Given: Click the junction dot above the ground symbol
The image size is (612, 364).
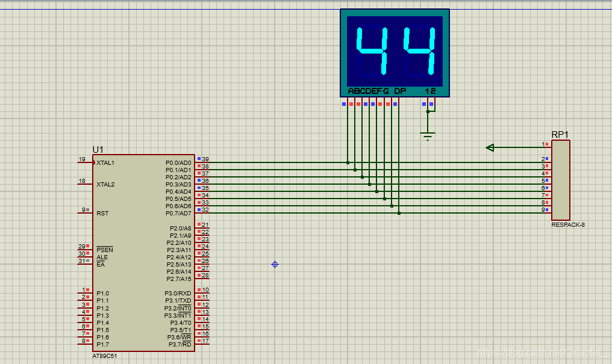Looking at the screenshot, I should pos(428,111).
